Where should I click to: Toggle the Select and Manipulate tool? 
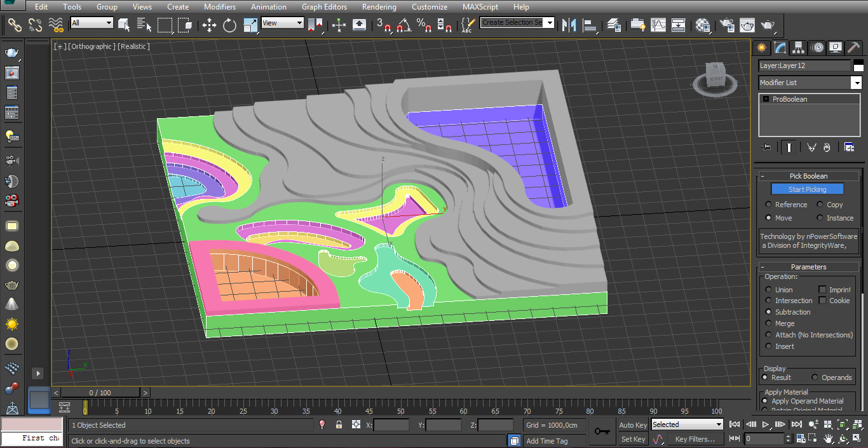pyautogui.click(x=339, y=25)
